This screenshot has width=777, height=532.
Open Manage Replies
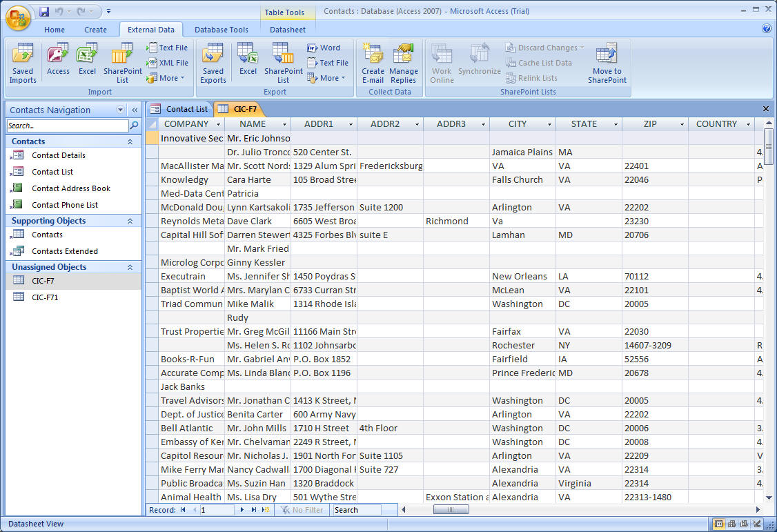pos(404,63)
